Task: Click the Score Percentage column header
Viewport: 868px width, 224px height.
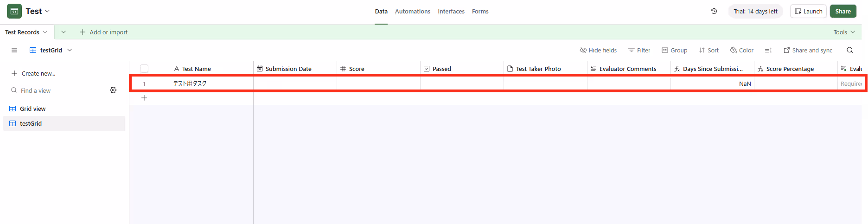Action: [796, 69]
